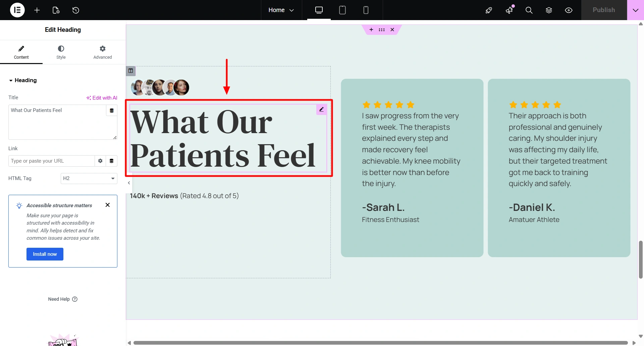This screenshot has height=346, width=644.
Task: Click the vertical scrollbar thumb
Action: 641,259
